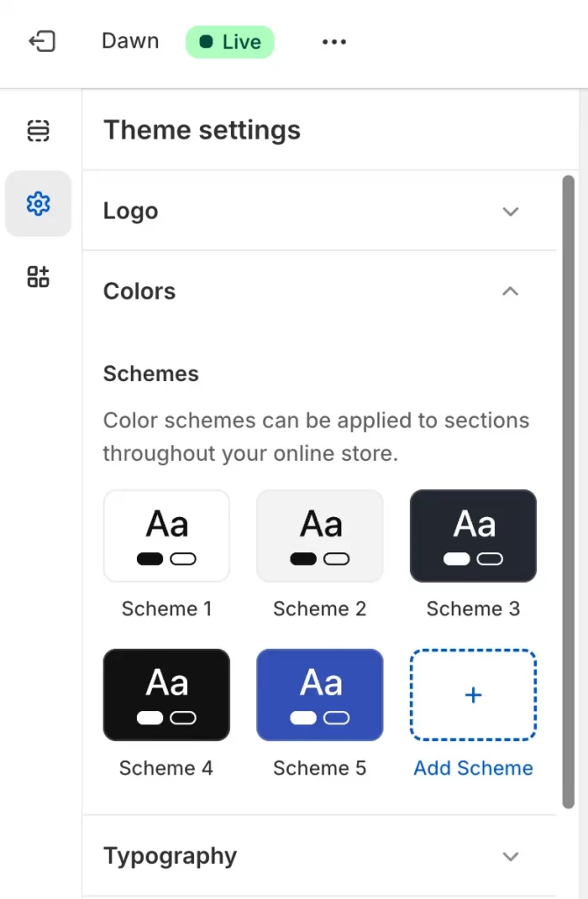Click the Scheme 2 label
This screenshot has width=588, height=899.
pos(319,609)
